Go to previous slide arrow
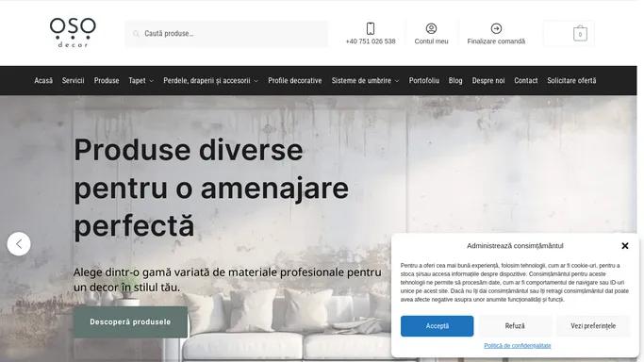Image resolution: width=644 pixels, height=362 pixels. tap(19, 244)
